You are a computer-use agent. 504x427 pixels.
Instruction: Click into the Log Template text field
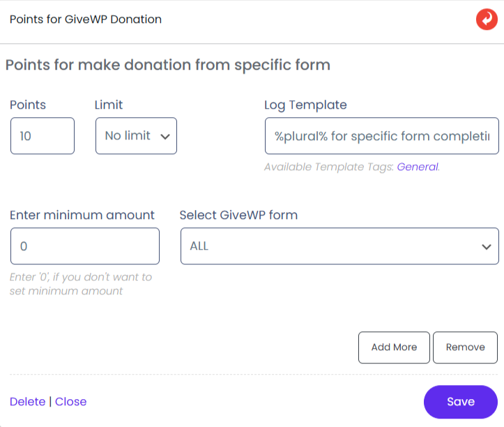[381, 135]
